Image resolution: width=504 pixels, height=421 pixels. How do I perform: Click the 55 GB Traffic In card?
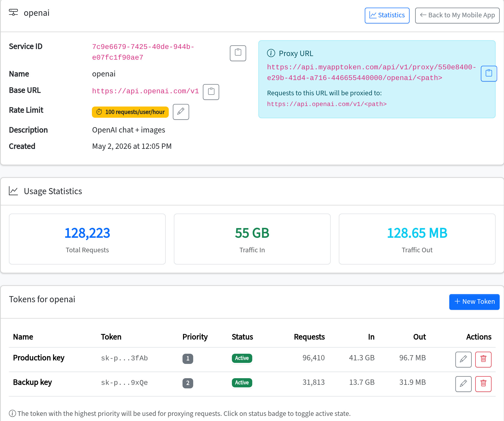pyautogui.click(x=252, y=239)
